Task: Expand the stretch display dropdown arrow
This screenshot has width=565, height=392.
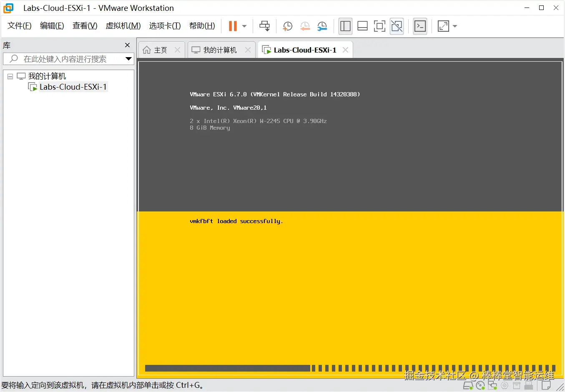Action: click(455, 26)
